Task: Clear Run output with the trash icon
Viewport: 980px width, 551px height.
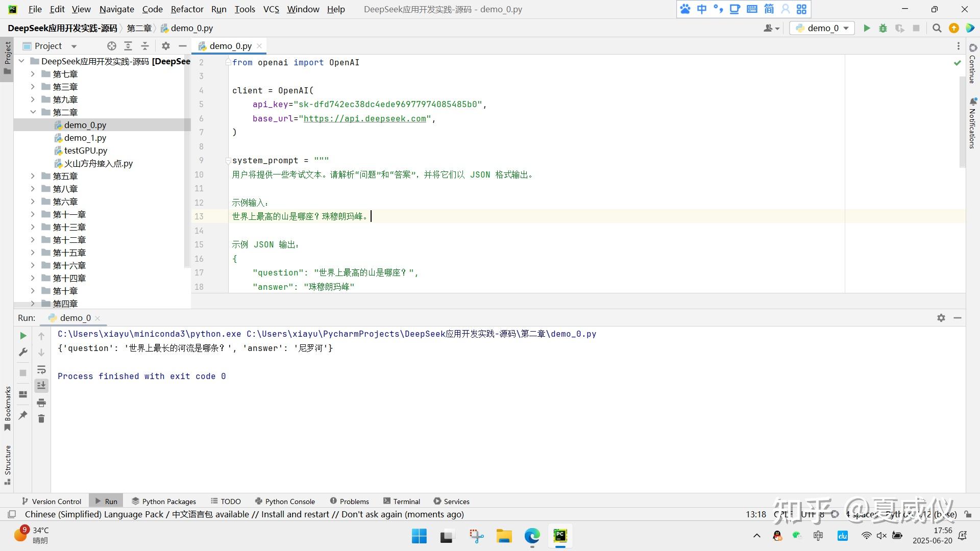Action: (41, 419)
